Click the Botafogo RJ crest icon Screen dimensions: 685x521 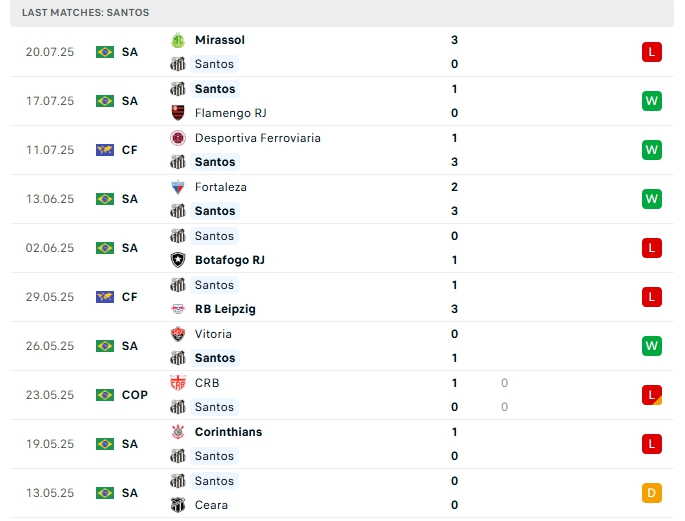(178, 260)
